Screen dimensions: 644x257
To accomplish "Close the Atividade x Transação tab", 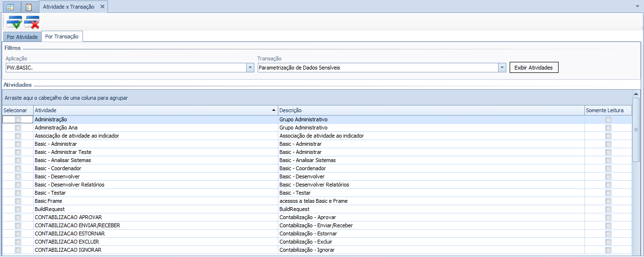I will (102, 7).
